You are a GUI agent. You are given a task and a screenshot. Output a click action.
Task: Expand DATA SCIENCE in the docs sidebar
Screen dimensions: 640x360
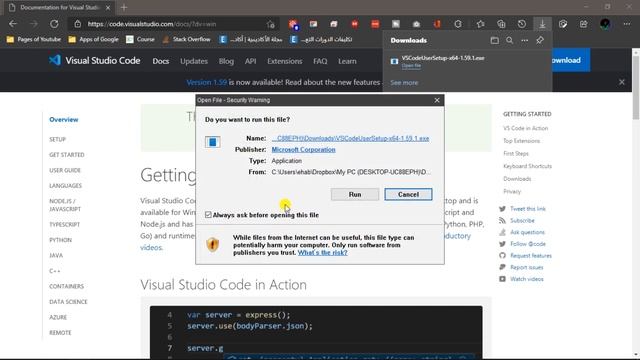tap(68, 302)
